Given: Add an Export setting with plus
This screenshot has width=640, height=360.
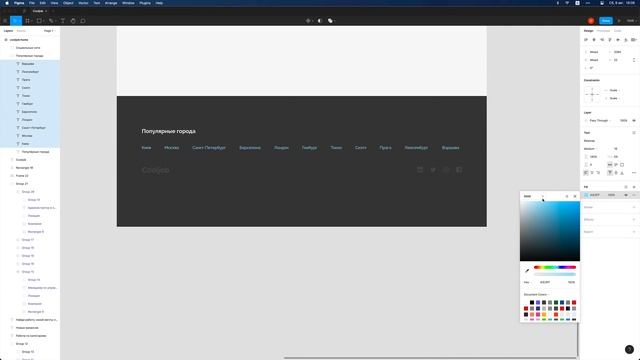Looking at the screenshot, I should (x=634, y=232).
